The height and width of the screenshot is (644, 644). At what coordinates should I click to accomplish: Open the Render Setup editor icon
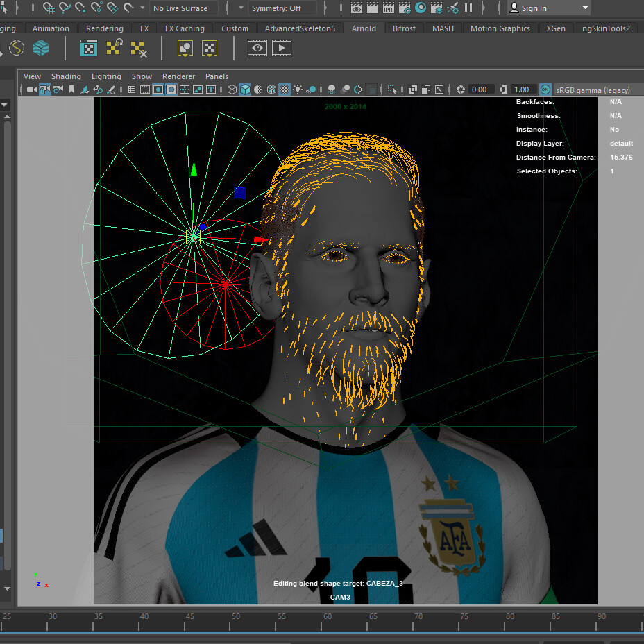[x=437, y=8]
